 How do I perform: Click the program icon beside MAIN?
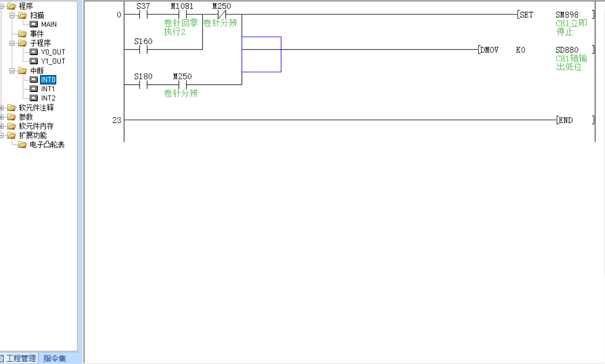point(34,24)
